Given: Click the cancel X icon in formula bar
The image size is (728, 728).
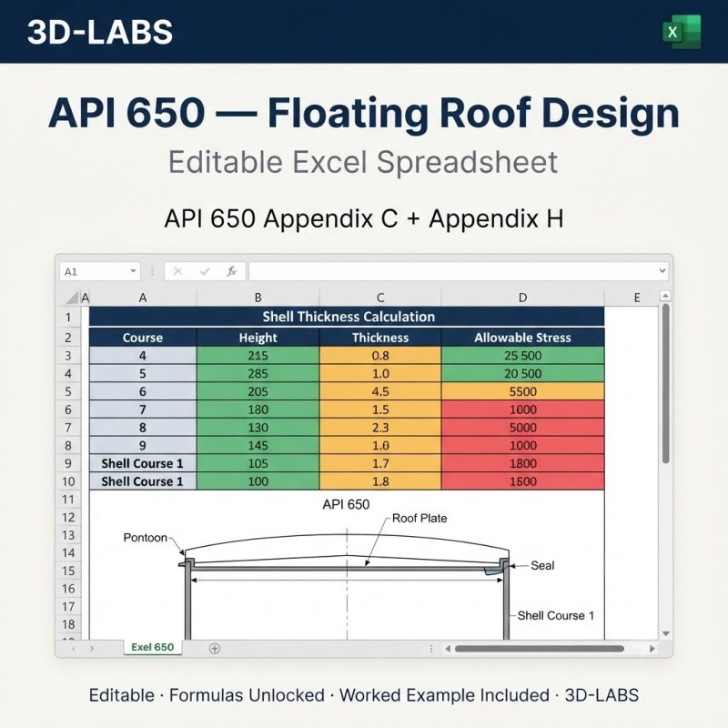Looking at the screenshot, I should [177, 271].
